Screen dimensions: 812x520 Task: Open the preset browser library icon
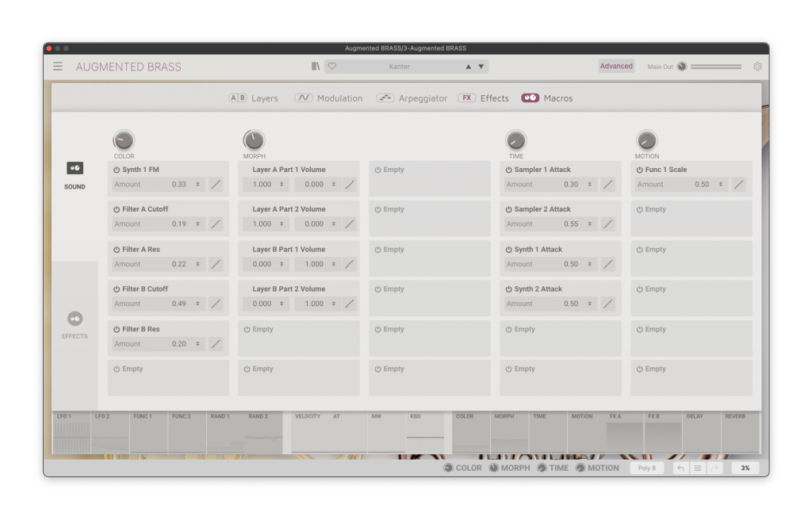(316, 67)
